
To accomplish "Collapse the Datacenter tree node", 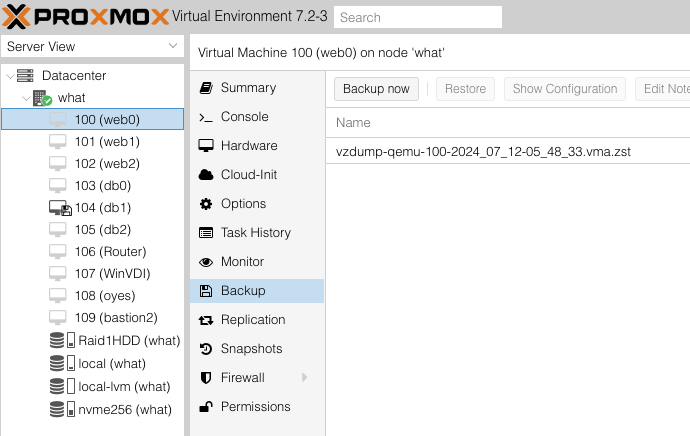I will 10,76.
